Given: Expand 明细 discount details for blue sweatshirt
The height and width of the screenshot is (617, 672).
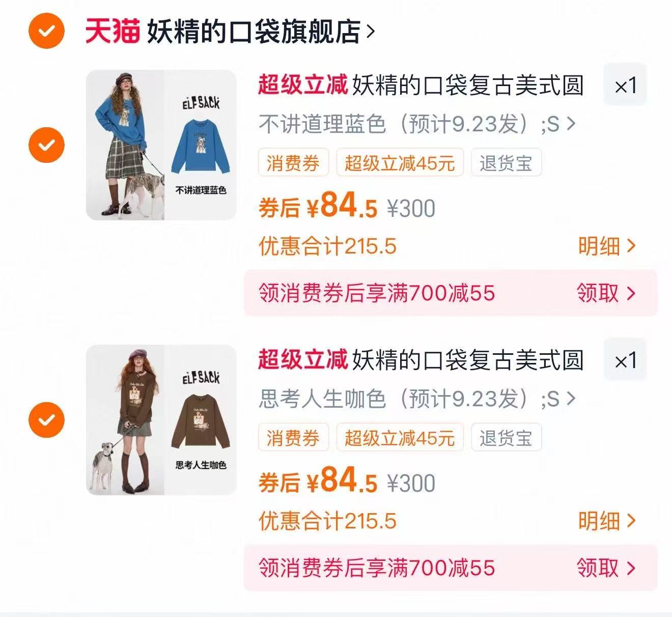Looking at the screenshot, I should [607, 246].
